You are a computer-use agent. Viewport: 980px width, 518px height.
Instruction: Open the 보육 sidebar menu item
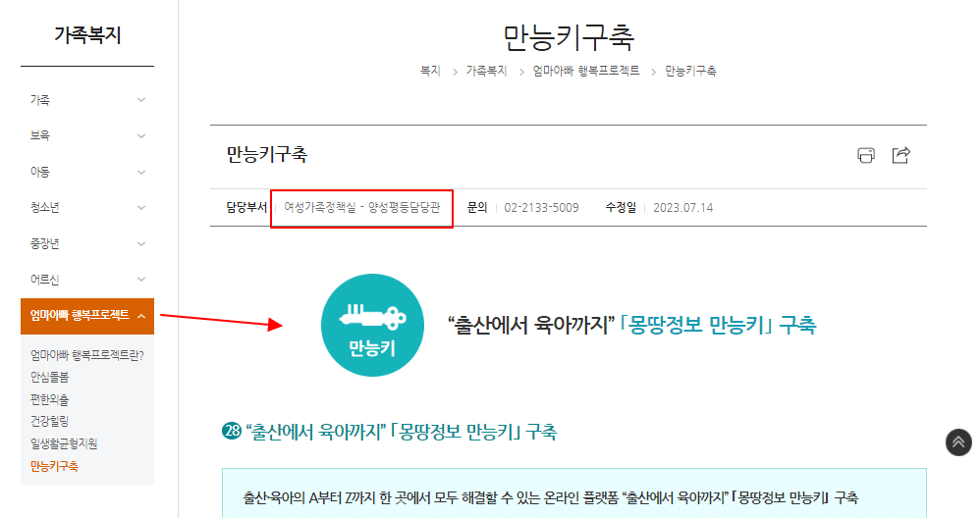click(40, 135)
